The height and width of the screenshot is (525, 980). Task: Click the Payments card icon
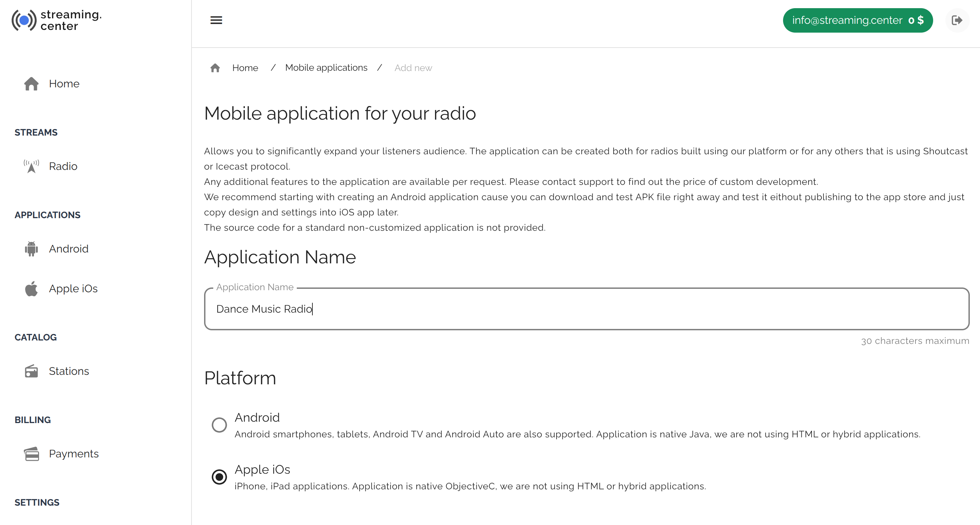(x=31, y=454)
